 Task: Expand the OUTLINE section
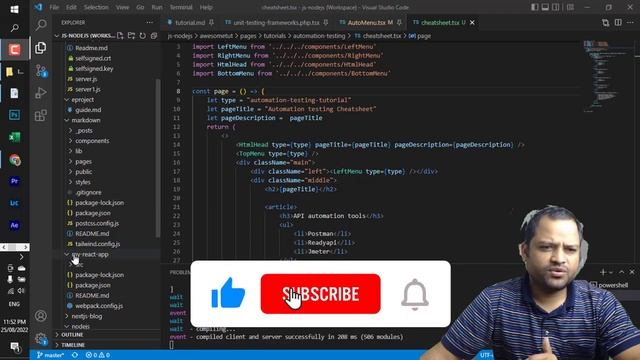point(72,335)
